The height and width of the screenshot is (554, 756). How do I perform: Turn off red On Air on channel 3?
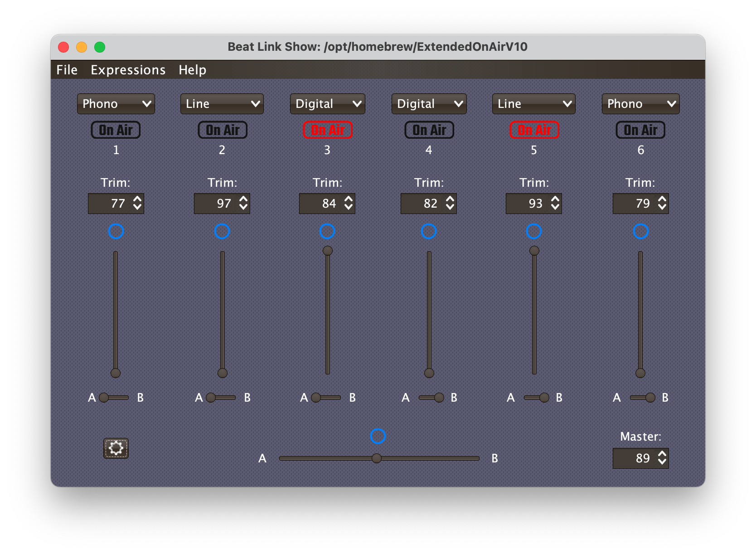coord(328,130)
